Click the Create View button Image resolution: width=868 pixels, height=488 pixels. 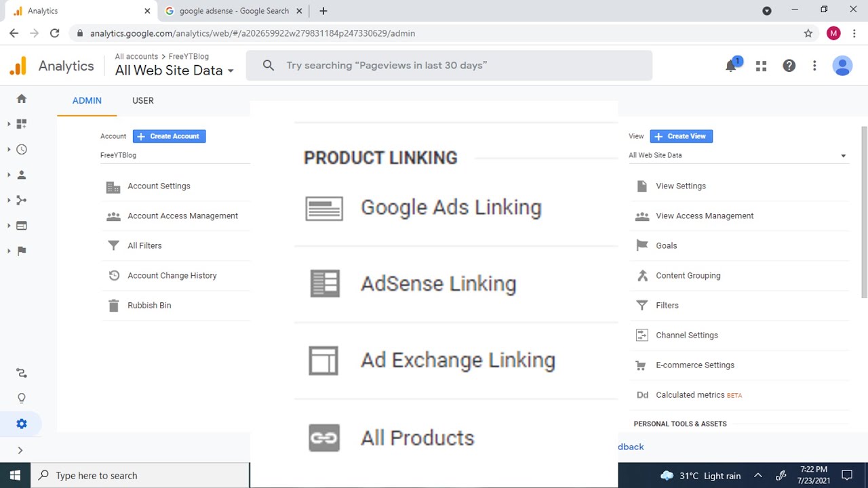click(x=681, y=136)
